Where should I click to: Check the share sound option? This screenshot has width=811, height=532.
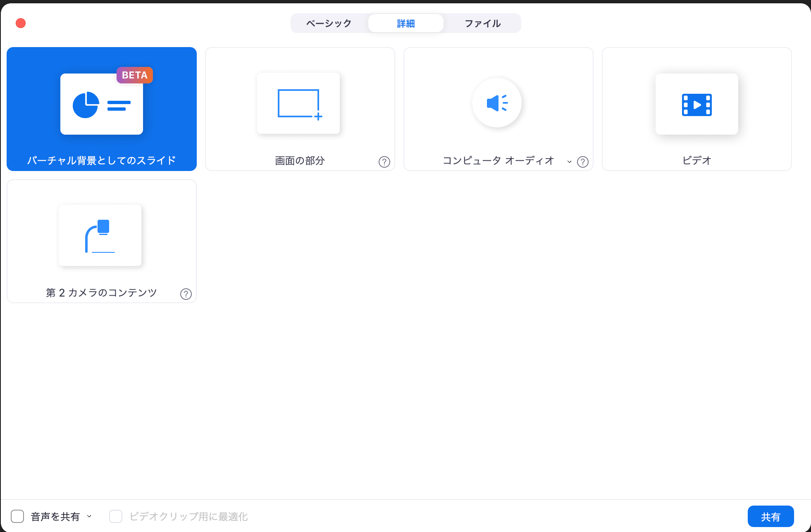(x=17, y=516)
